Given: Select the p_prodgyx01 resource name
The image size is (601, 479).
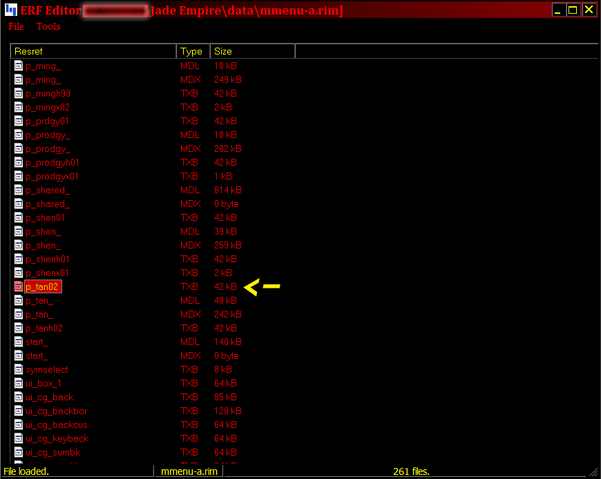Looking at the screenshot, I should [x=52, y=177].
